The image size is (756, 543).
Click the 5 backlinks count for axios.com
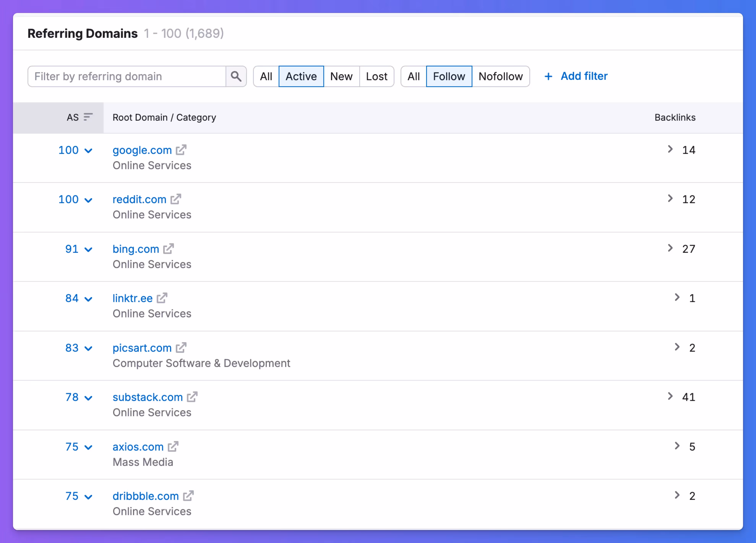coord(692,447)
